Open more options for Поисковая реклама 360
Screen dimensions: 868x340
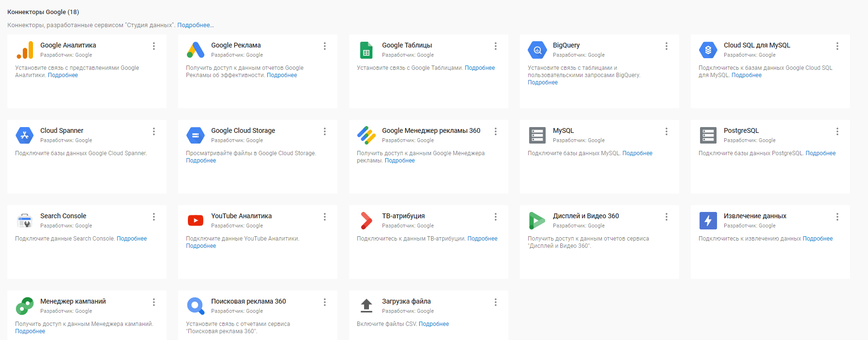click(325, 302)
